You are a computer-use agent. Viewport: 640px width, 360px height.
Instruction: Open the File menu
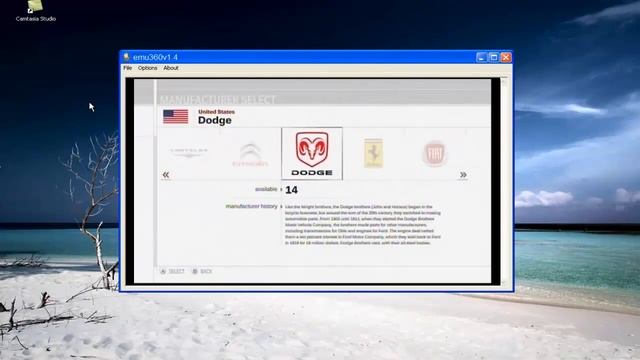[x=128, y=68]
